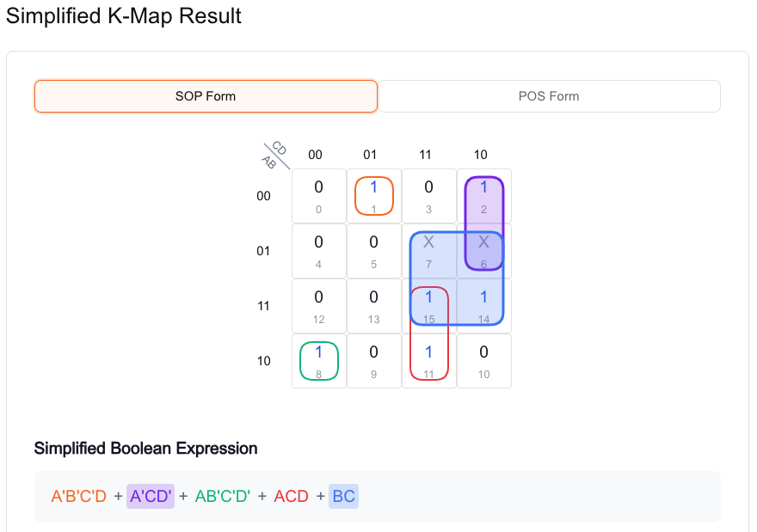The height and width of the screenshot is (532, 757).
Task: Select K-map cell 15
Action: [x=429, y=306]
